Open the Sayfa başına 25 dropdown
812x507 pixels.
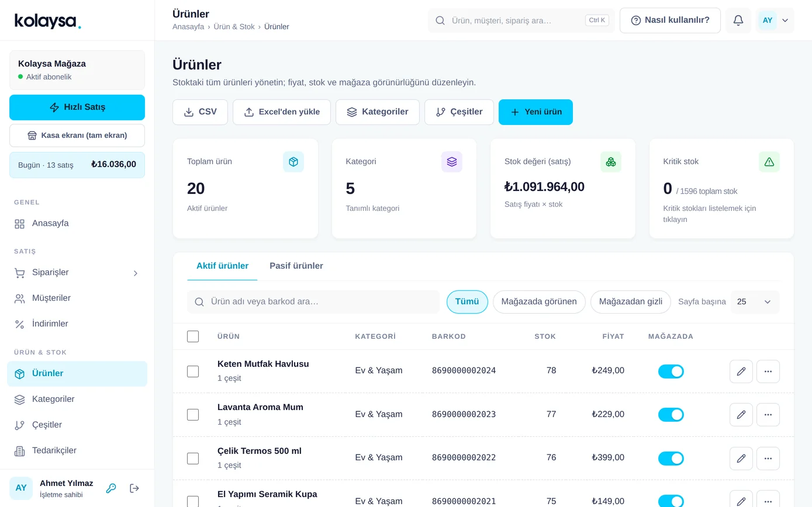point(755,302)
